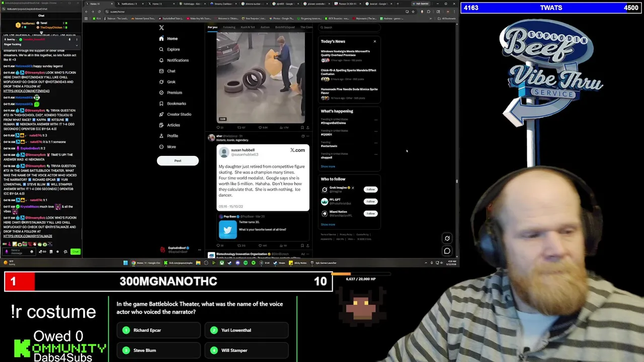Open Creator Studio in the X sidebar
644x362 pixels.
tap(175, 114)
